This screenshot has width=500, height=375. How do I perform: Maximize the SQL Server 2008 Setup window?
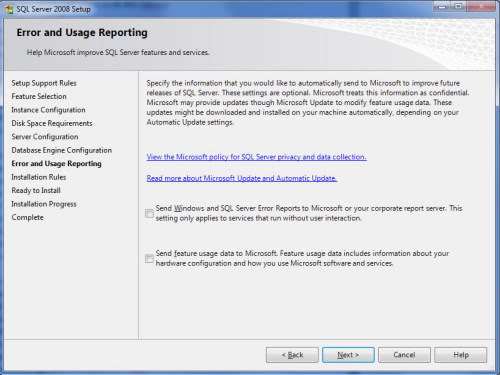pos(458,6)
